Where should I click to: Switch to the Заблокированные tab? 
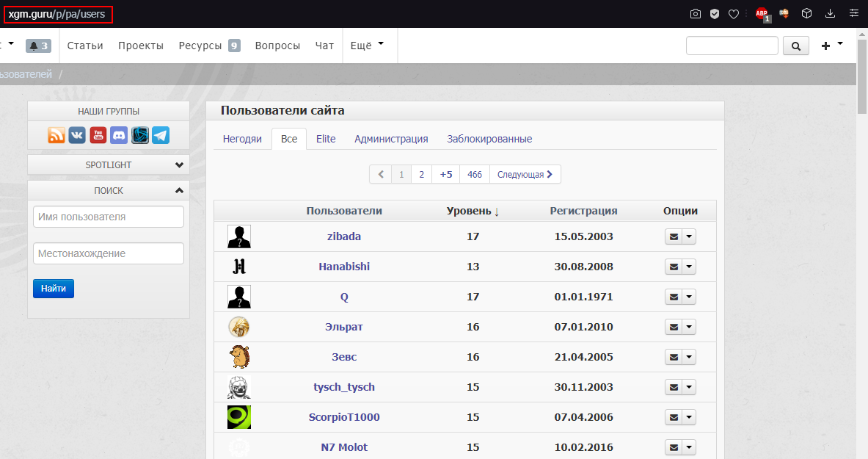[489, 139]
